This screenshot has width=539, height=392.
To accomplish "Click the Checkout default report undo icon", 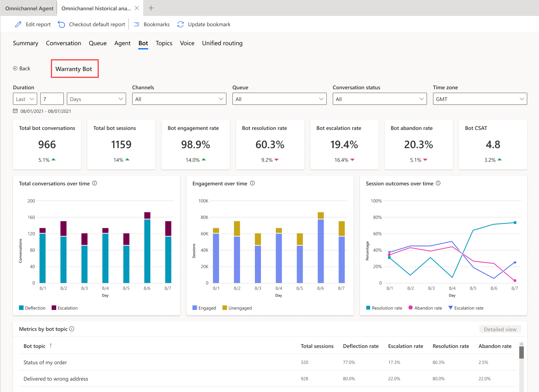I will click(x=62, y=24).
